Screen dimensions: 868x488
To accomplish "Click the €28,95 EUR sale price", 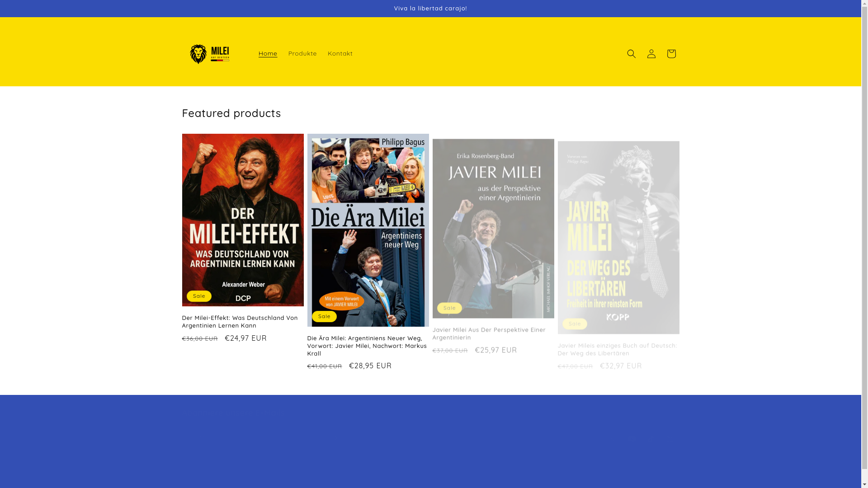I will coord(370,366).
